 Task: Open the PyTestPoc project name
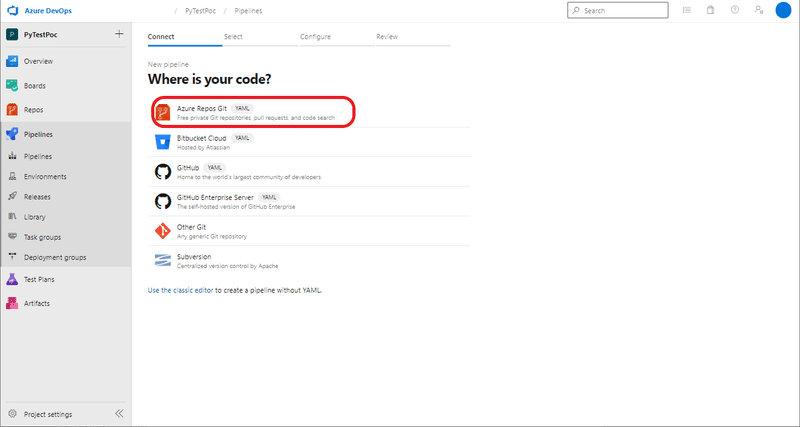pyautogui.click(x=41, y=35)
